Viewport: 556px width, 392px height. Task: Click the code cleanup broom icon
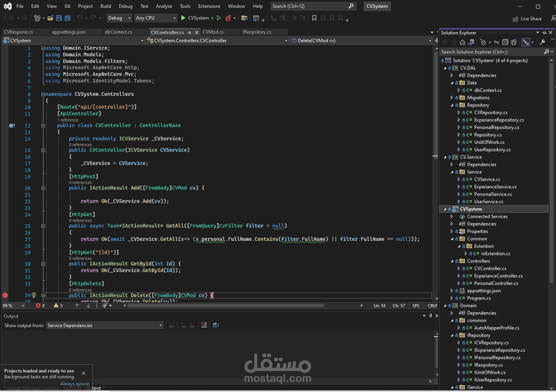point(105,306)
